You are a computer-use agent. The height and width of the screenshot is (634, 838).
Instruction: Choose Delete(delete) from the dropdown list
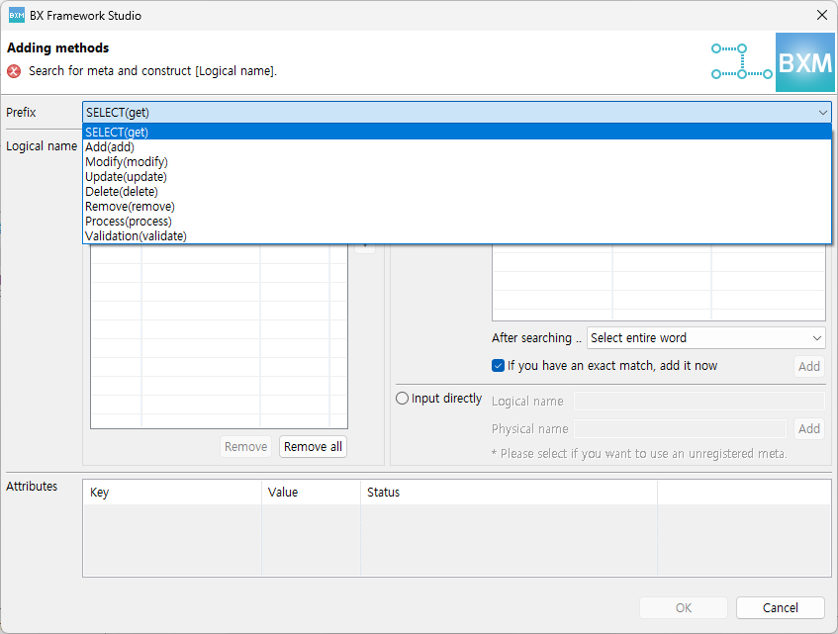pos(121,192)
